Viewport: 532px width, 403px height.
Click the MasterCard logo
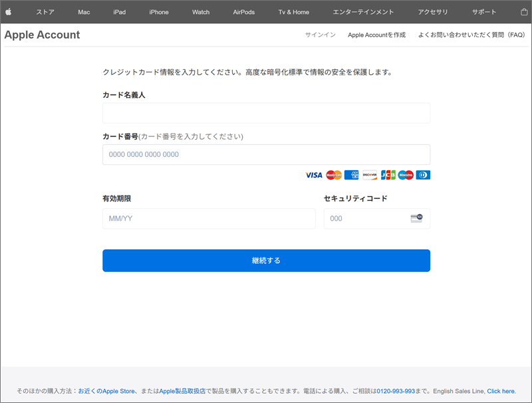click(334, 175)
